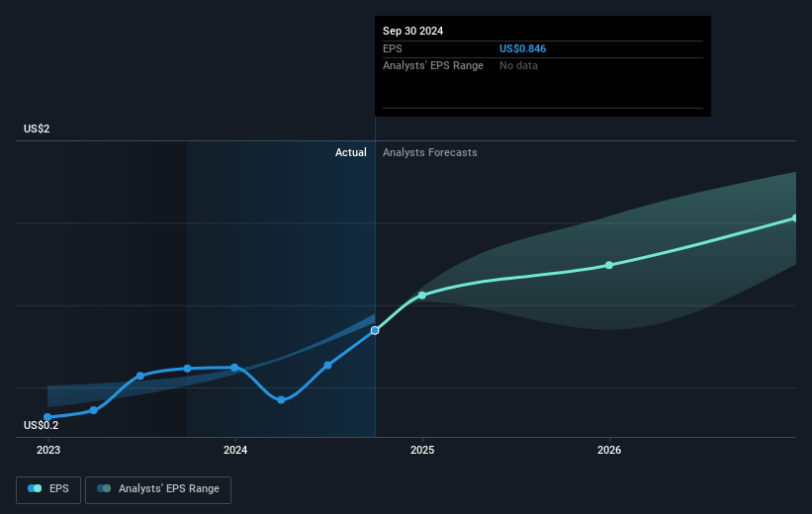
Task: Click the 2024 x-axis label
Action: 235,450
